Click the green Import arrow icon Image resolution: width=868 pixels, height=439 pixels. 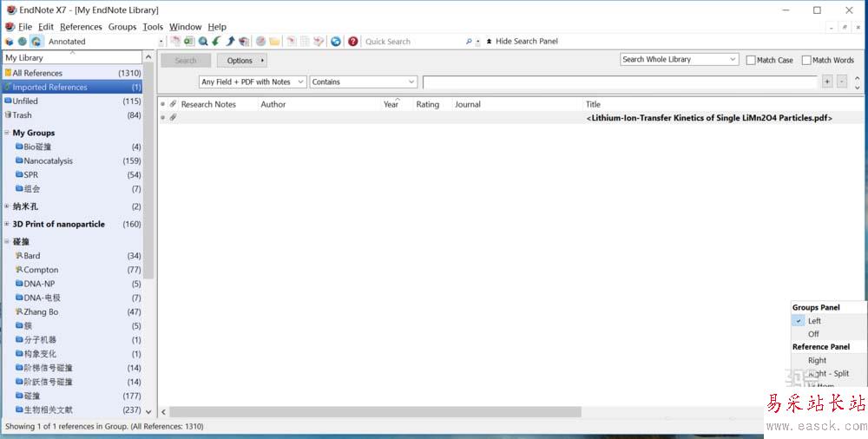pos(216,42)
